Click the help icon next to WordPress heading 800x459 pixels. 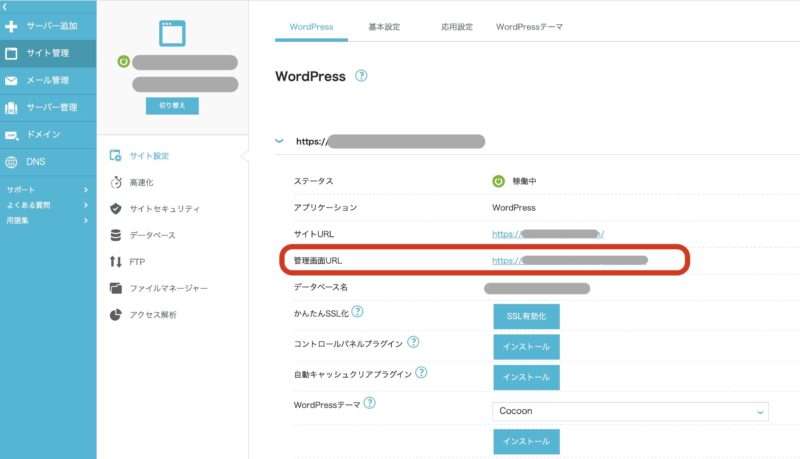pyautogui.click(x=361, y=76)
